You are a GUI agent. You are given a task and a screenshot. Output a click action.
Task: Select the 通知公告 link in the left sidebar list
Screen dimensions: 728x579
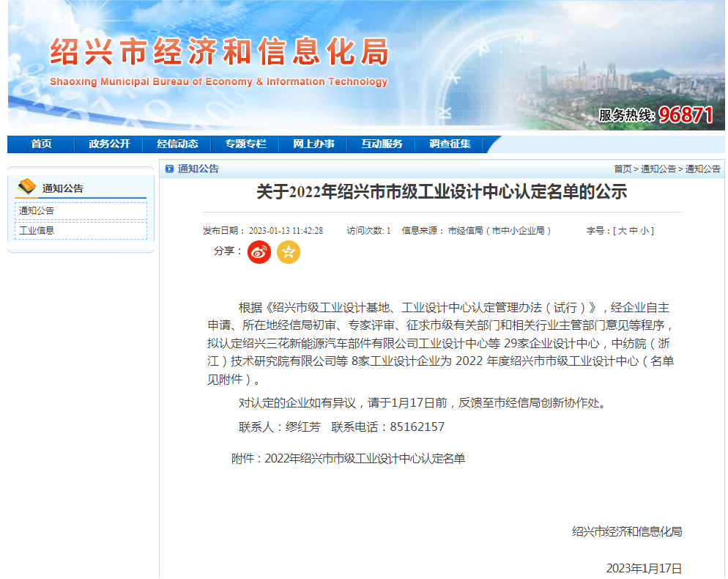pyautogui.click(x=37, y=211)
